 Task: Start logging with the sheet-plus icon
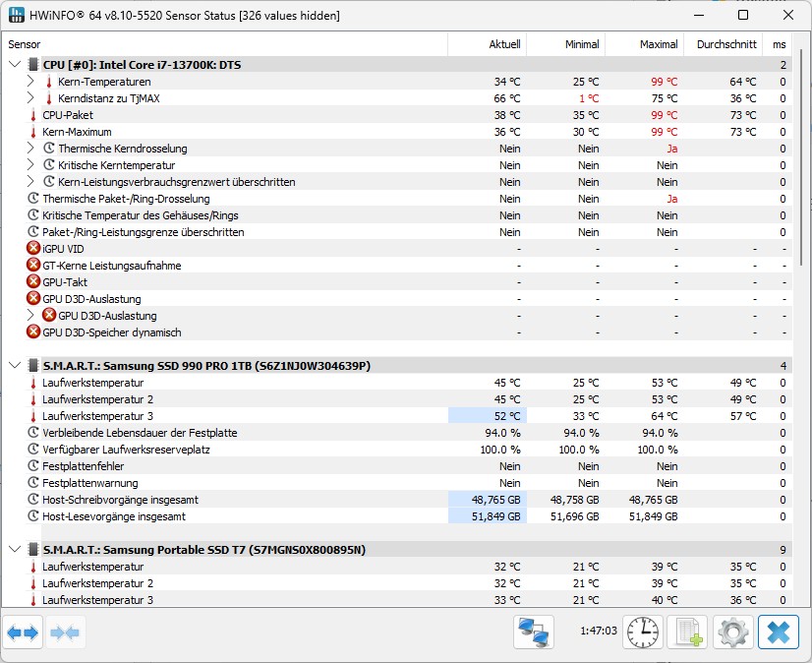coord(687,633)
